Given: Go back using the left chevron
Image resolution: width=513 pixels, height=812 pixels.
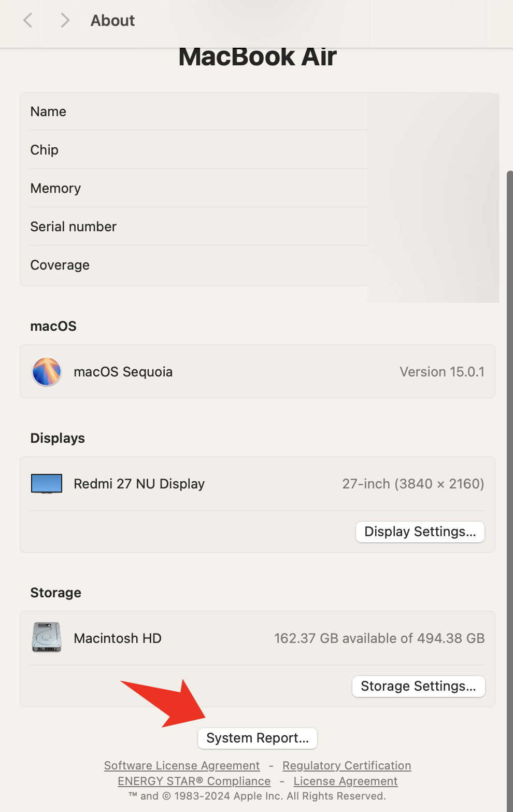Looking at the screenshot, I should click(28, 20).
